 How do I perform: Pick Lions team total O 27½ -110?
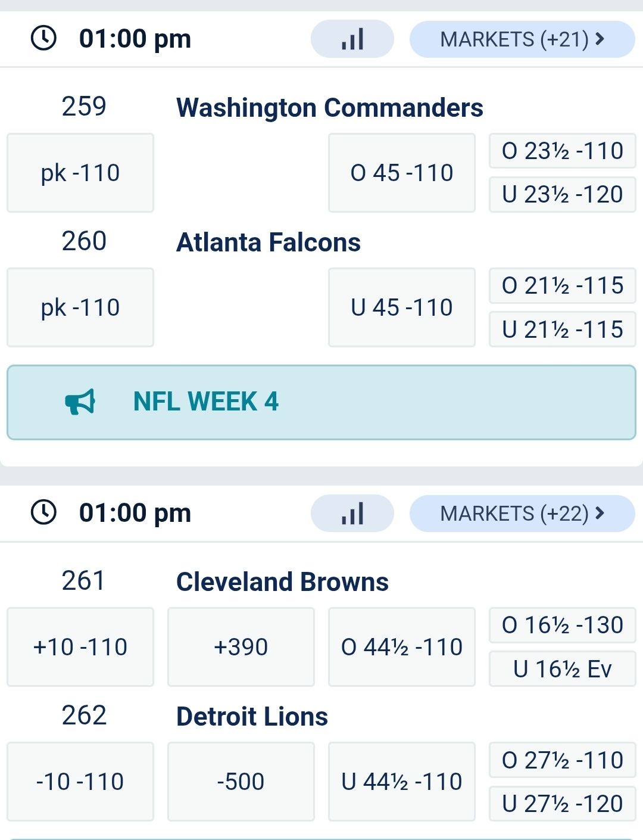pos(563,760)
